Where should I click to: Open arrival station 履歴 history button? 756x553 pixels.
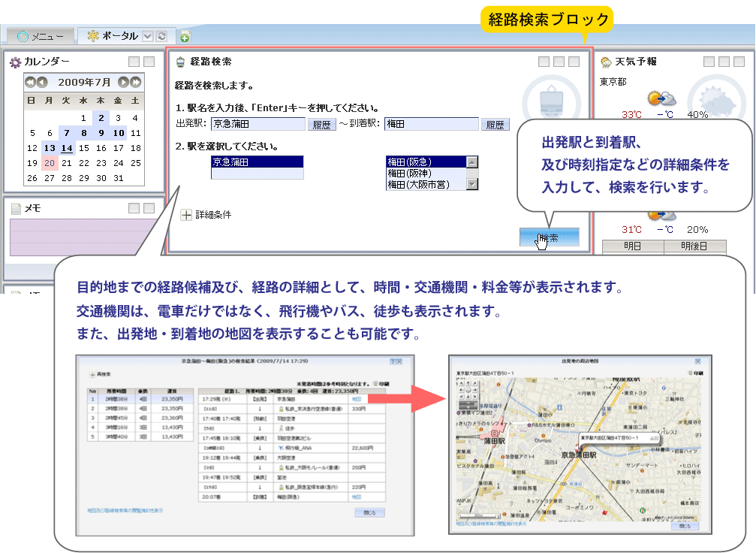click(495, 125)
